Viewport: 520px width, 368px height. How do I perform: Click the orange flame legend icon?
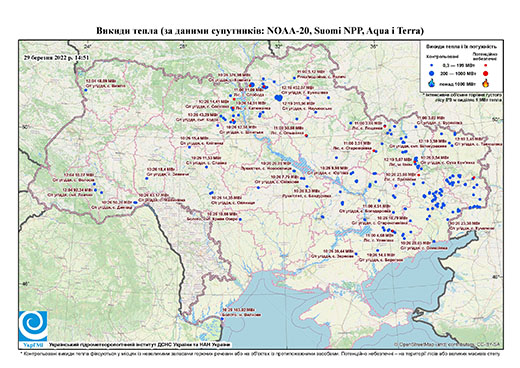tap(485, 83)
